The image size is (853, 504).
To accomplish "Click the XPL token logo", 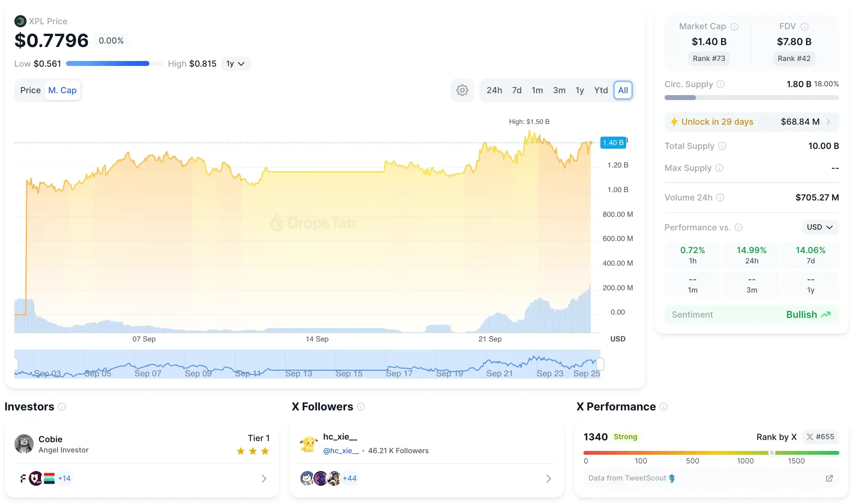I will click(20, 21).
